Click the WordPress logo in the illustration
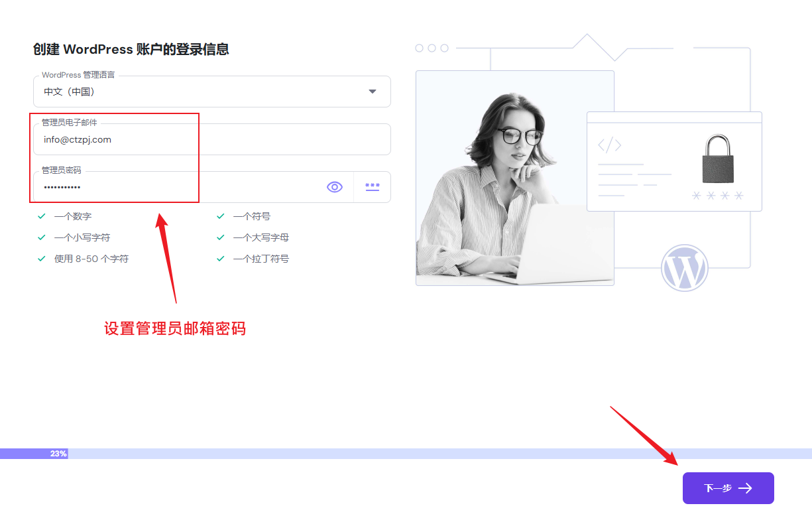The width and height of the screenshot is (812, 526). pyautogui.click(x=685, y=268)
